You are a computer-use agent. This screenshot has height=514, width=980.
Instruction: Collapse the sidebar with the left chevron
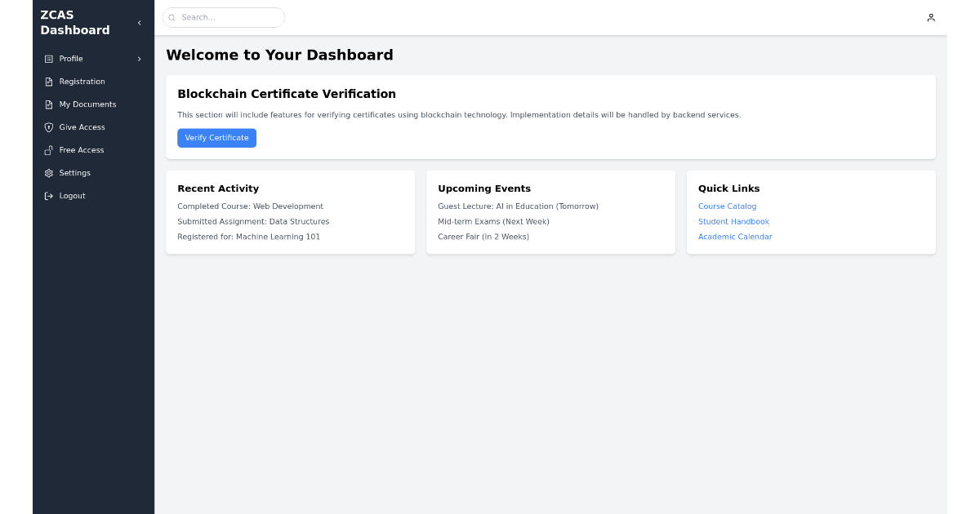[x=139, y=22]
